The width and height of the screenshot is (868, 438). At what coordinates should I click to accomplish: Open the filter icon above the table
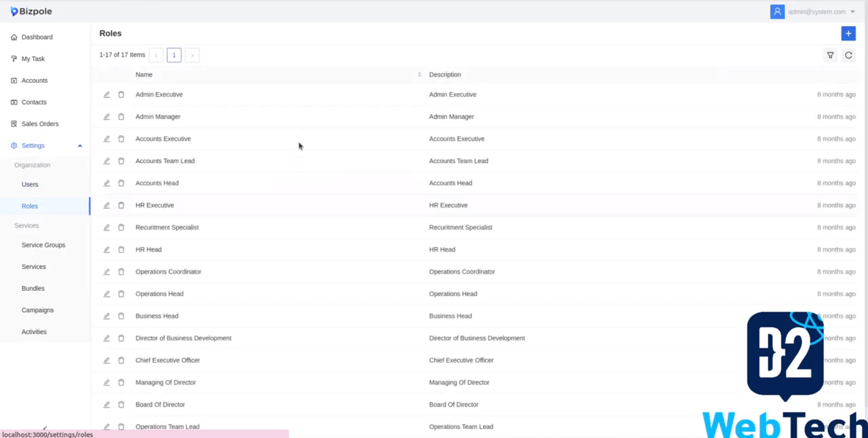830,55
